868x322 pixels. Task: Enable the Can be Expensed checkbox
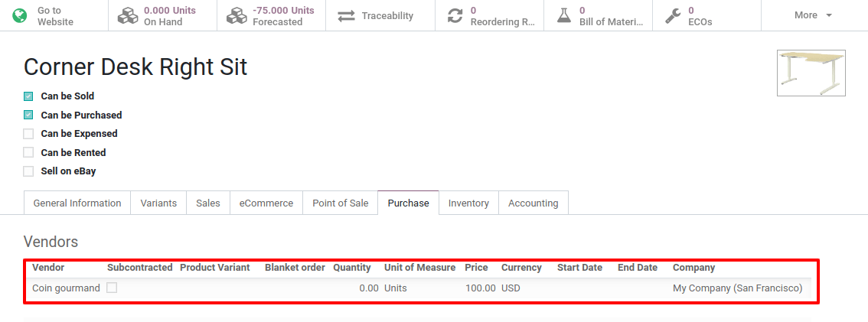pyautogui.click(x=28, y=134)
